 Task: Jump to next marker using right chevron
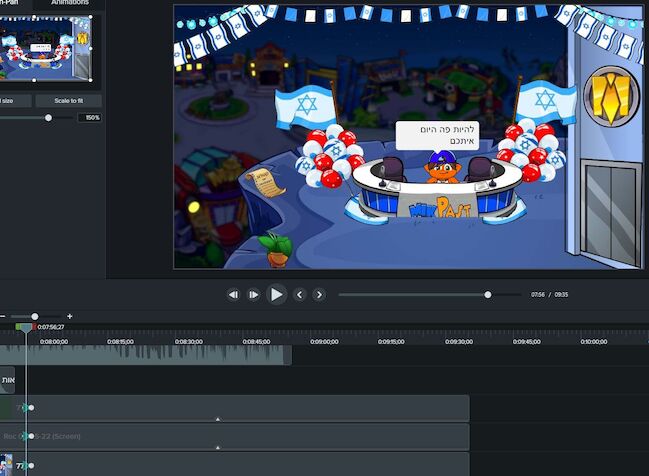coord(319,295)
